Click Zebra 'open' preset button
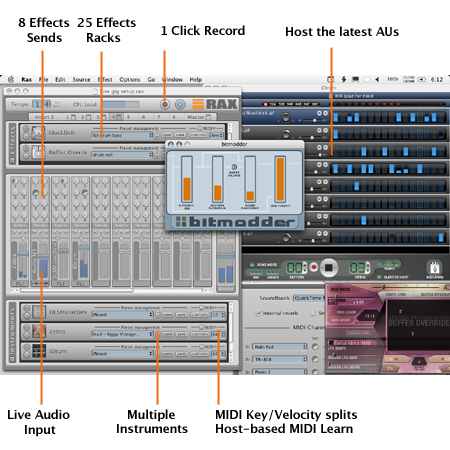 coord(168,334)
